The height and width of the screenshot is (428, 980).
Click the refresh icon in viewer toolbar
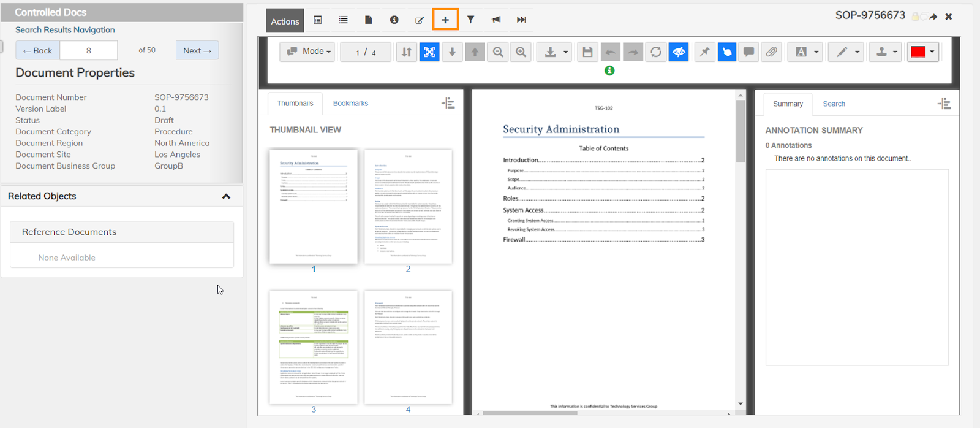point(656,52)
